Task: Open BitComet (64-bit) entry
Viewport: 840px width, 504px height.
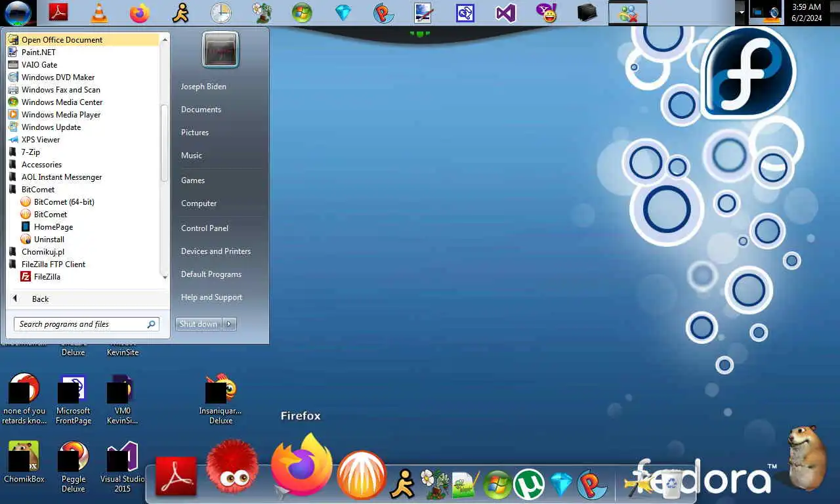Action: 64,201
